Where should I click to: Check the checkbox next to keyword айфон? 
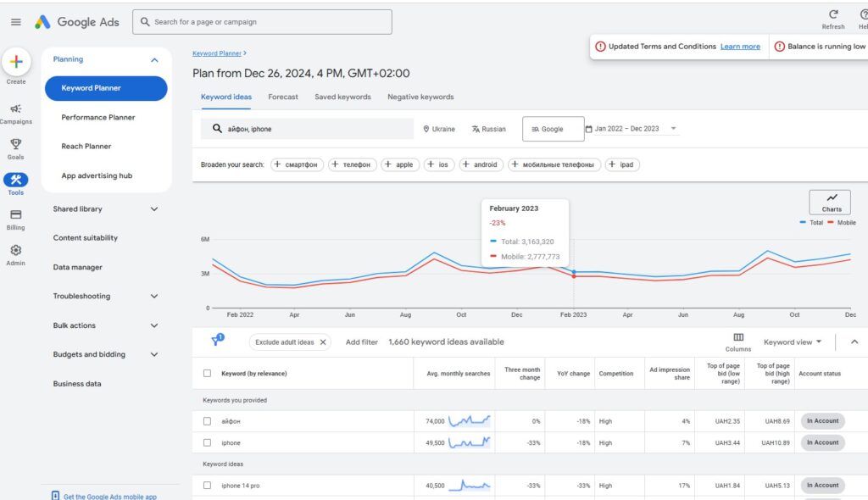[x=205, y=420]
